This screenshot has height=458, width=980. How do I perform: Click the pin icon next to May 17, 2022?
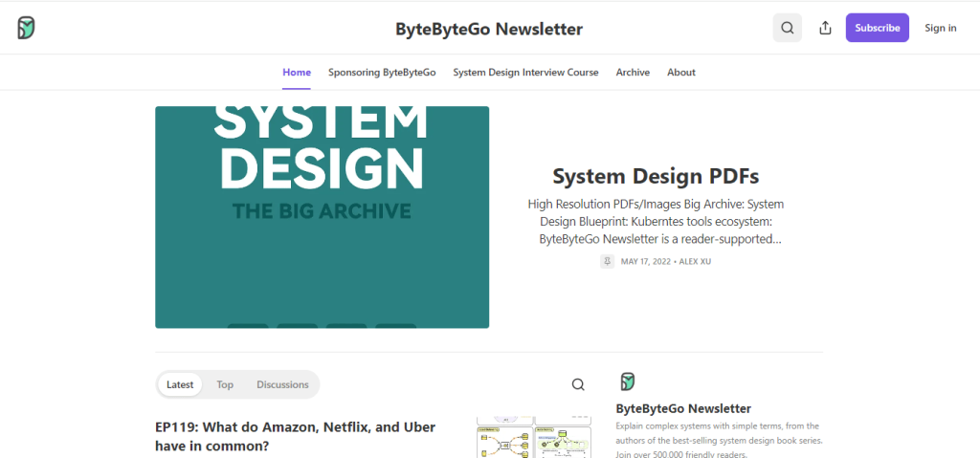[607, 261]
